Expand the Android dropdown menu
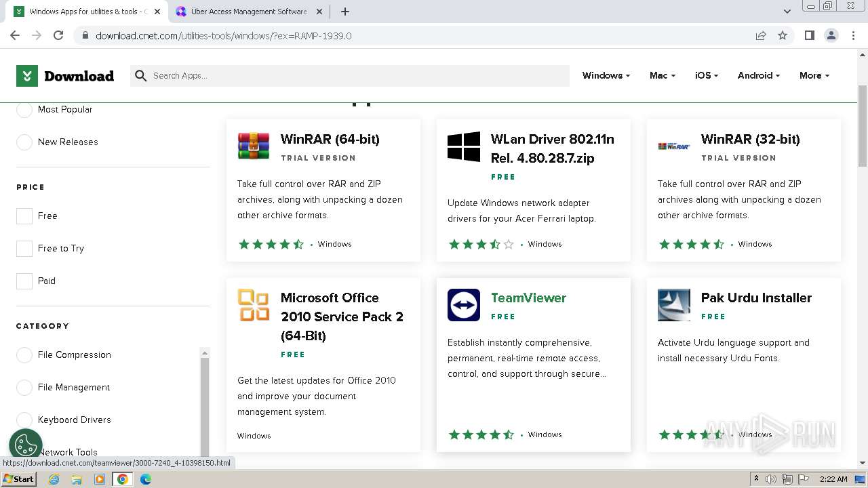 click(x=758, y=76)
